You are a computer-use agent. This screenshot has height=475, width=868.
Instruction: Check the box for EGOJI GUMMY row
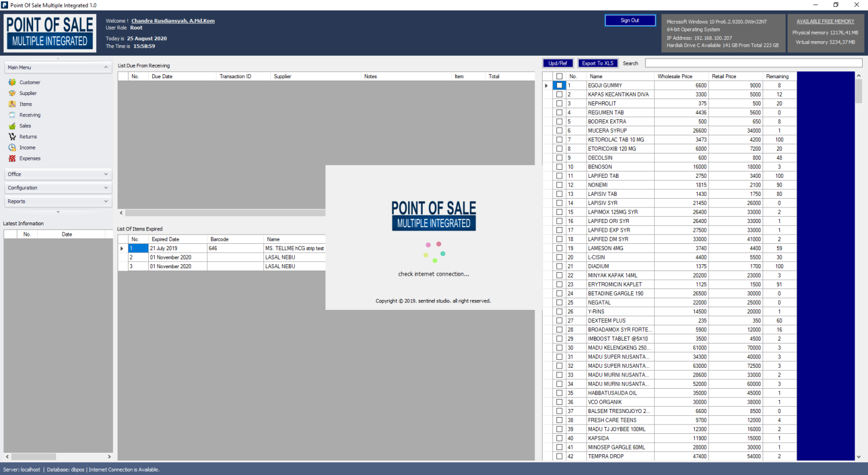(x=559, y=85)
